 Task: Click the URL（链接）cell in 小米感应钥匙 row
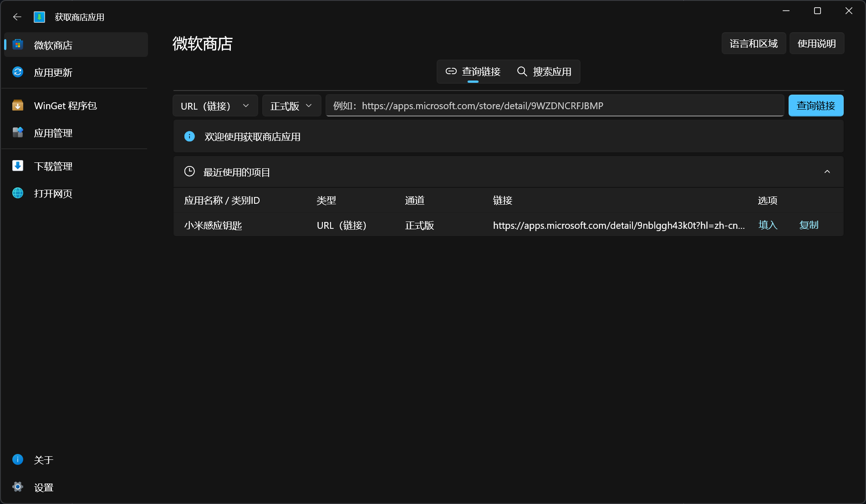(341, 225)
